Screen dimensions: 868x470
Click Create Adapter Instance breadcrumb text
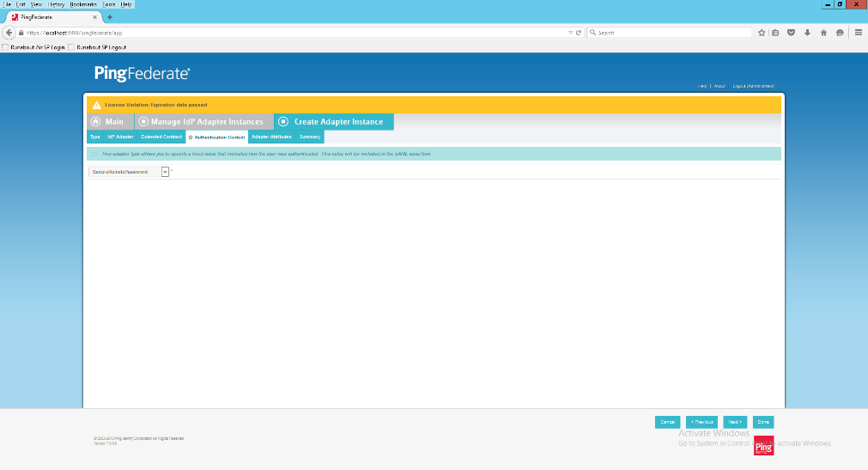click(339, 121)
